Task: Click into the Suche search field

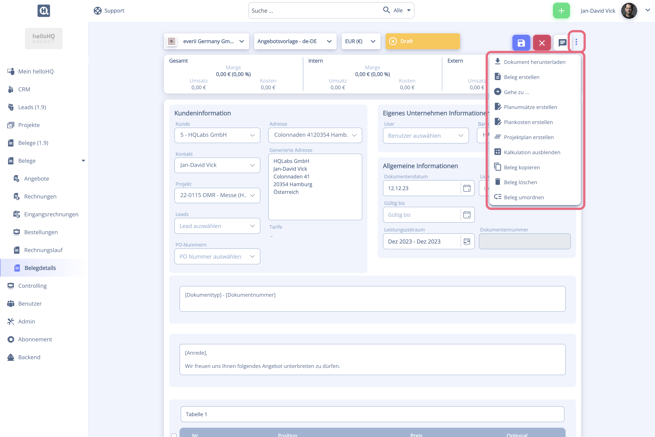Action: pyautogui.click(x=315, y=10)
